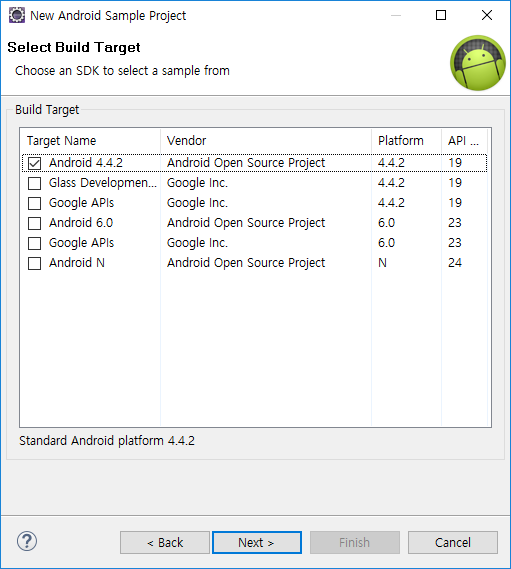Sort by the Target Name column header
The image size is (511, 569).
click(90, 140)
